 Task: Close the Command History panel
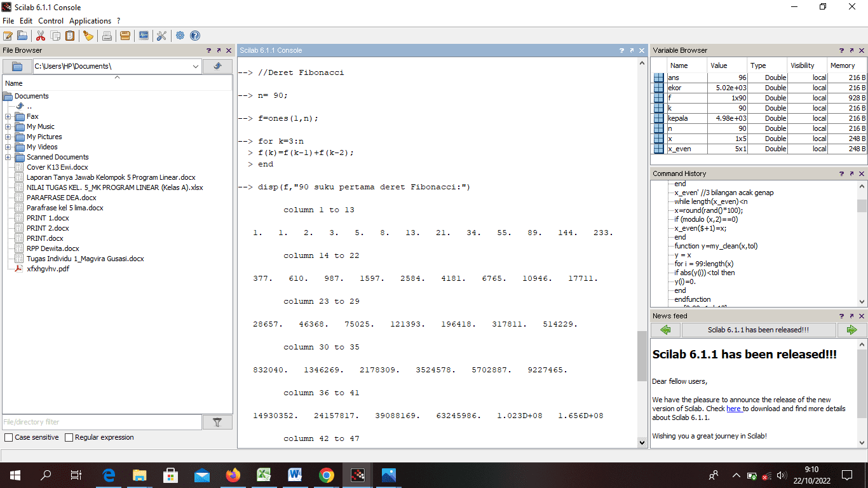(862, 173)
